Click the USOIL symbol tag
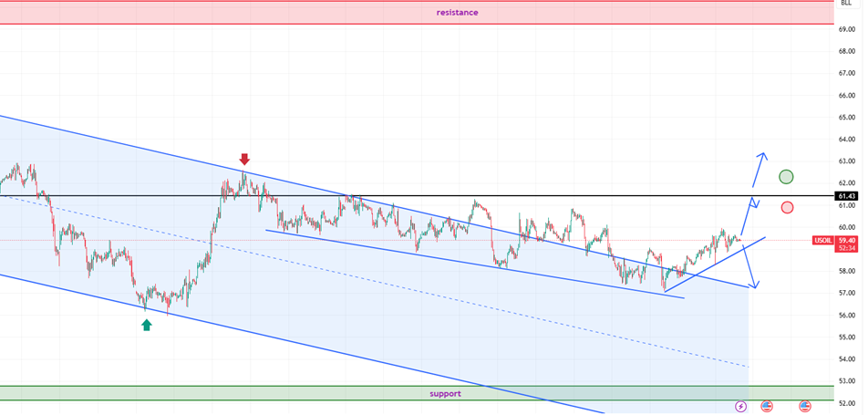The width and height of the screenshot is (868, 415). point(821,240)
